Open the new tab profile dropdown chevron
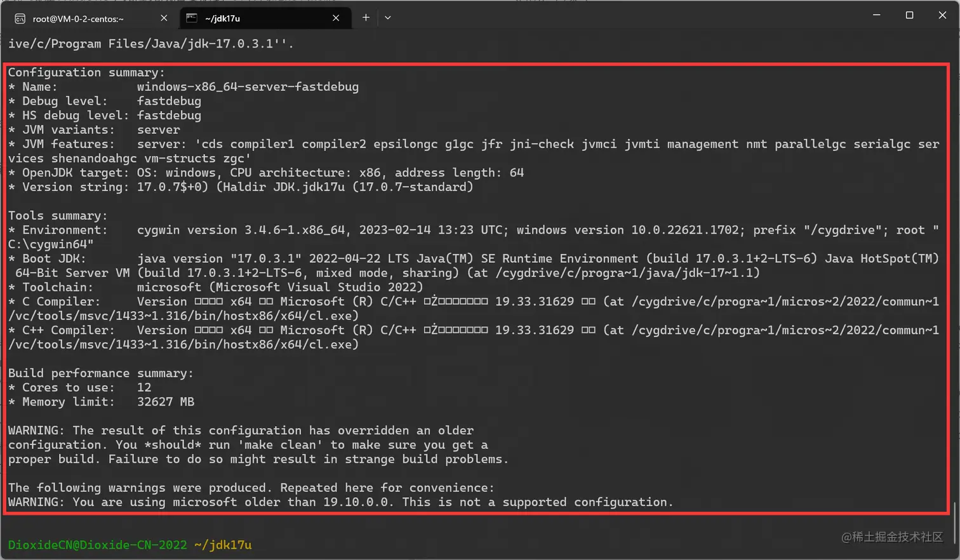960x560 pixels. click(387, 18)
